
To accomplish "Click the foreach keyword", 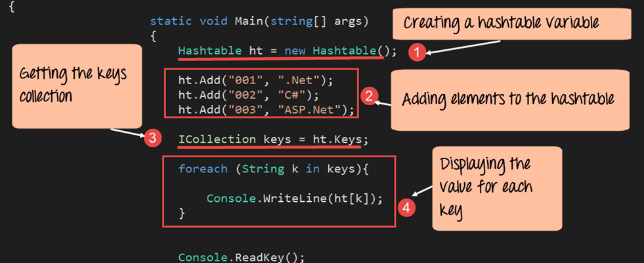I will (x=200, y=169).
